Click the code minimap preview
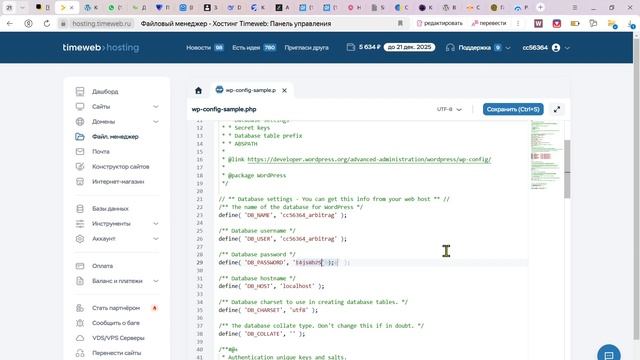Image resolution: width=640 pixels, height=360 pixels. pos(546,155)
